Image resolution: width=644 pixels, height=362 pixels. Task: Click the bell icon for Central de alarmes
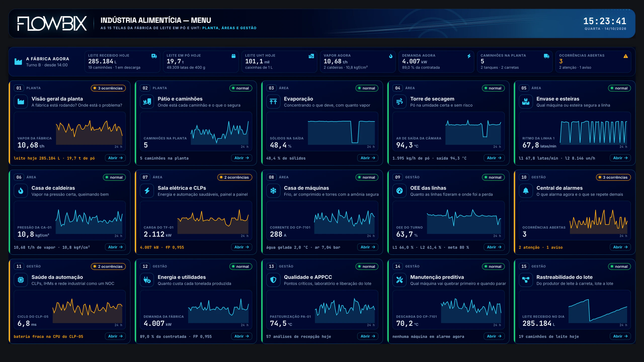click(526, 191)
